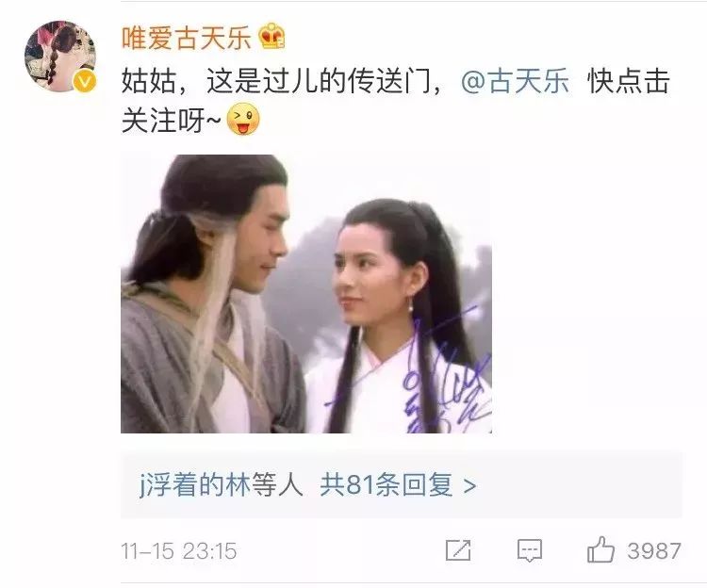This screenshot has width=707, height=588.
Task: Like the comment with thumbs-up icon
Action: (600, 549)
